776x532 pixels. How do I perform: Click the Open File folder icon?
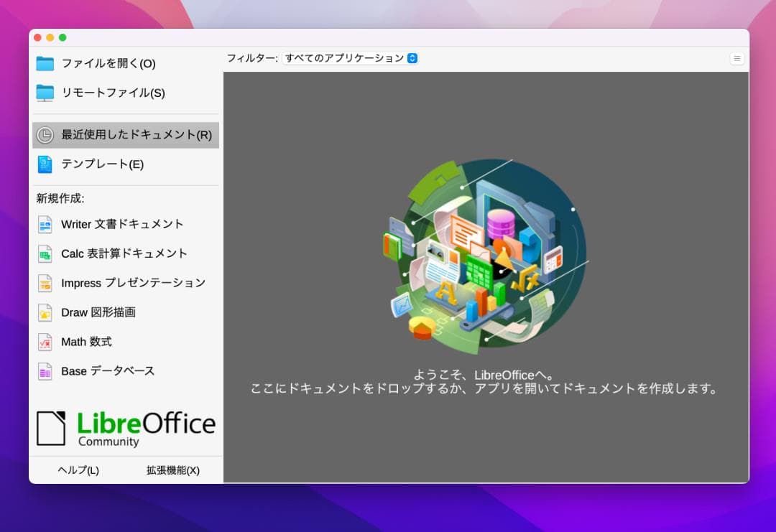click(x=45, y=63)
